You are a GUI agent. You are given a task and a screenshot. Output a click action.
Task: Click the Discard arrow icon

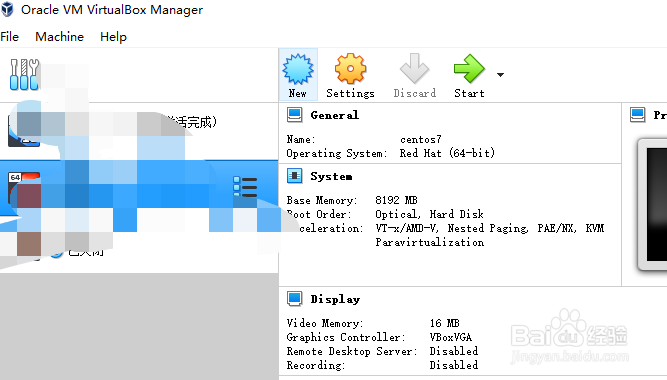coord(414,69)
